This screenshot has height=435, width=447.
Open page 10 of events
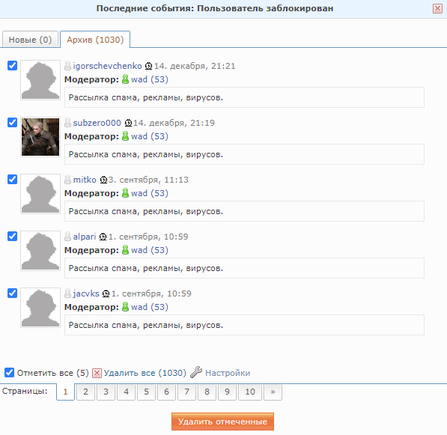click(250, 392)
